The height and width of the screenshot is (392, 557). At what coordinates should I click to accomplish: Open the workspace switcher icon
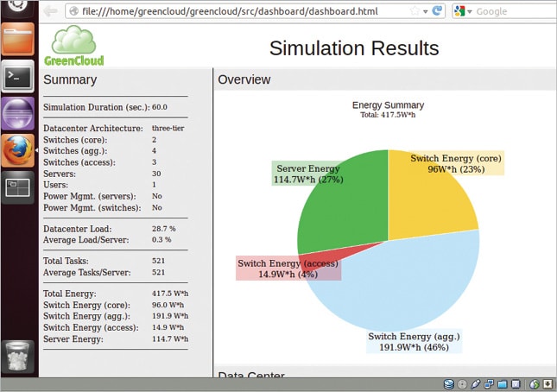[x=18, y=187]
